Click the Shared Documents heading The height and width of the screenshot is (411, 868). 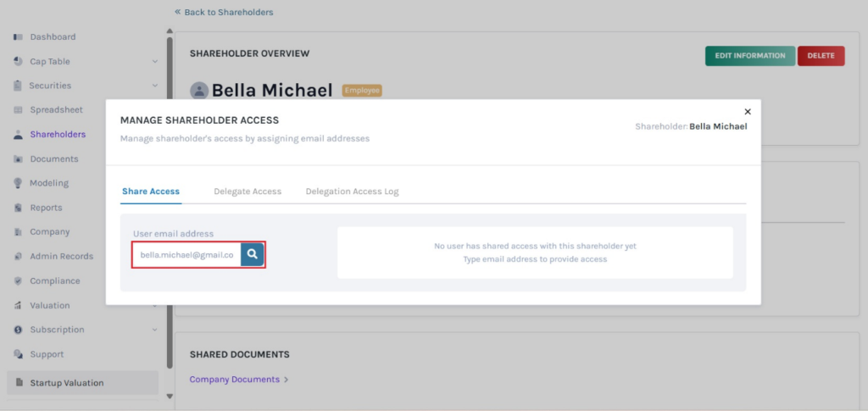[x=240, y=354]
